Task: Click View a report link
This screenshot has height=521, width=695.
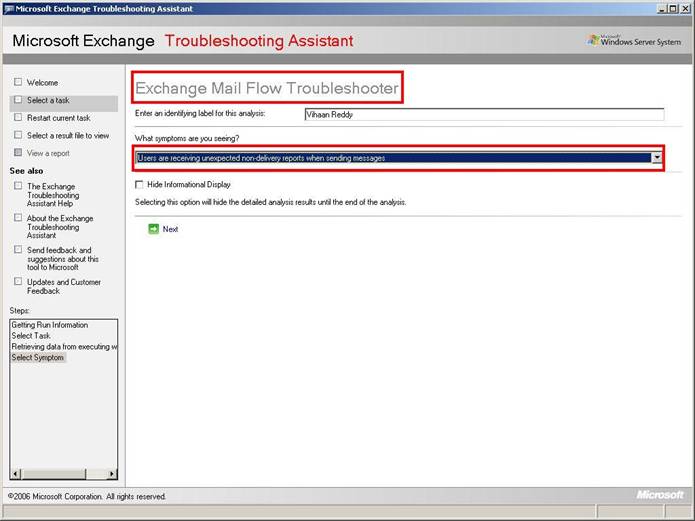Action: [x=48, y=153]
